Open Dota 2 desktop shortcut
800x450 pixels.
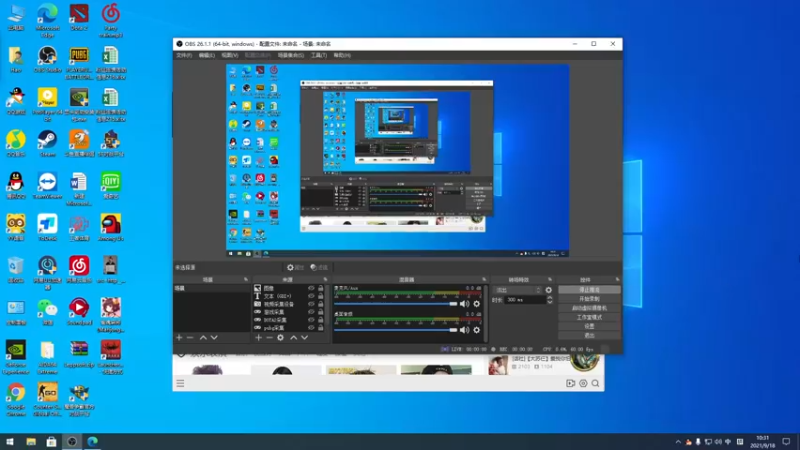79,18
